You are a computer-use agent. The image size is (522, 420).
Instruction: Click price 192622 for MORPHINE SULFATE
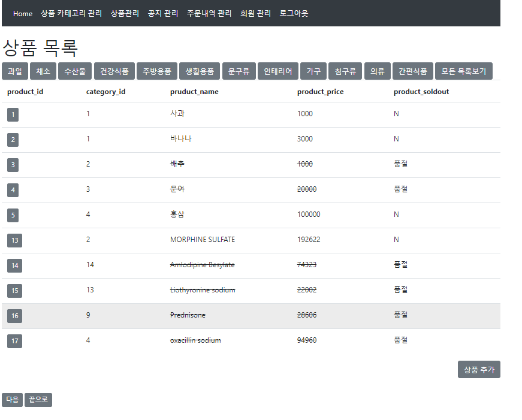click(x=309, y=239)
